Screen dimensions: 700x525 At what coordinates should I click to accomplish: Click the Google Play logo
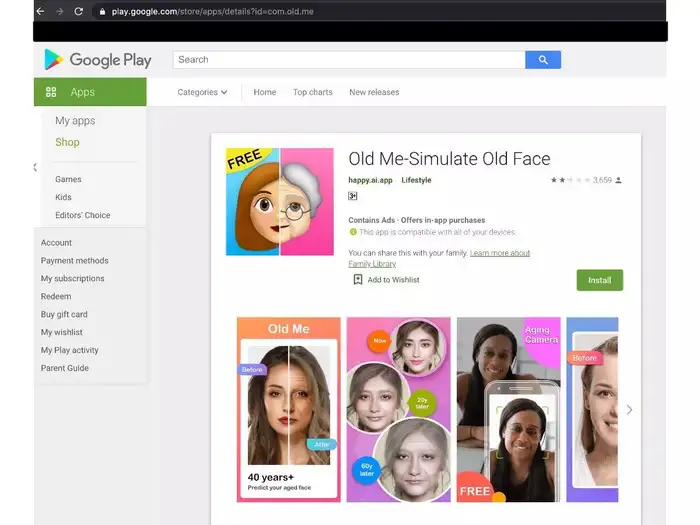(97, 60)
